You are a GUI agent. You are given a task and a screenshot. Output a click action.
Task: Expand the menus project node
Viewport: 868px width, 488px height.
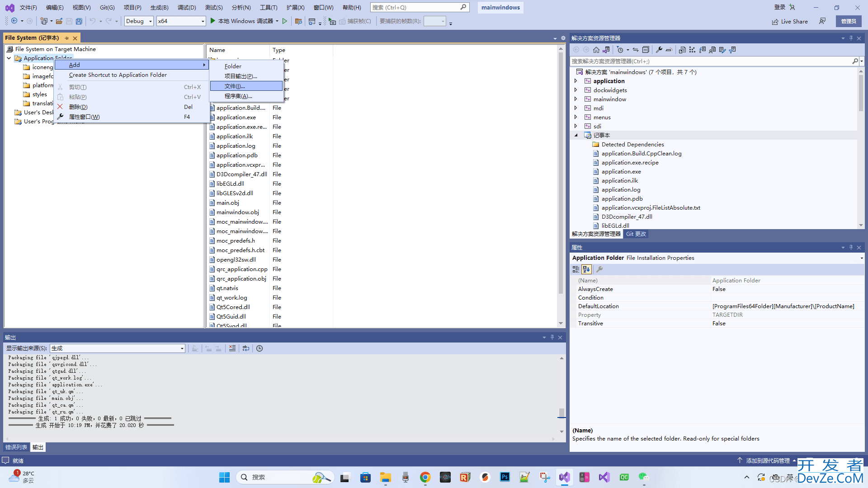576,117
